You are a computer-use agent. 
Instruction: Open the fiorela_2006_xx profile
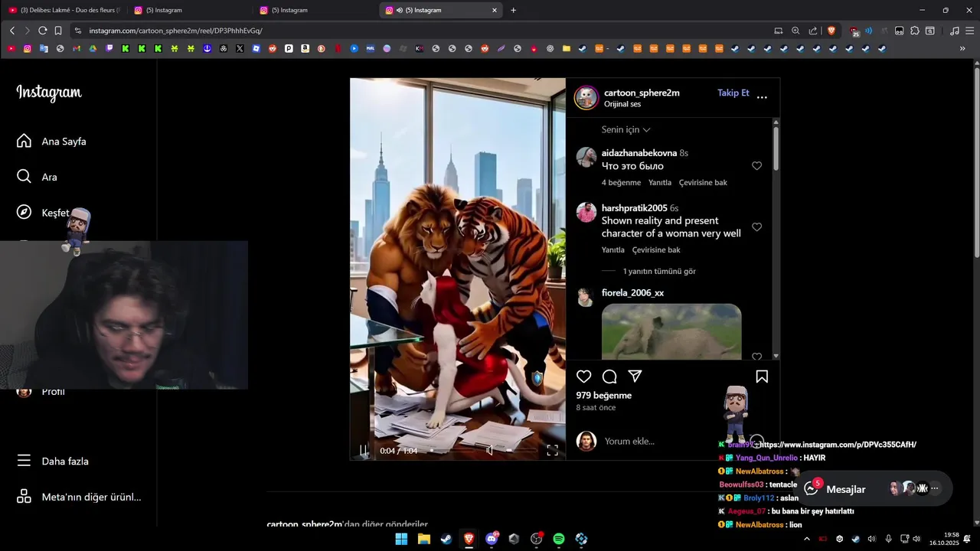pyautogui.click(x=632, y=293)
